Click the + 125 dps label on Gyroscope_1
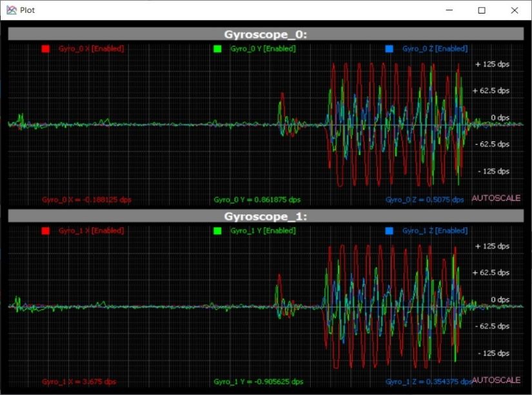Screen dimensions: 532x395 [x=492, y=247]
